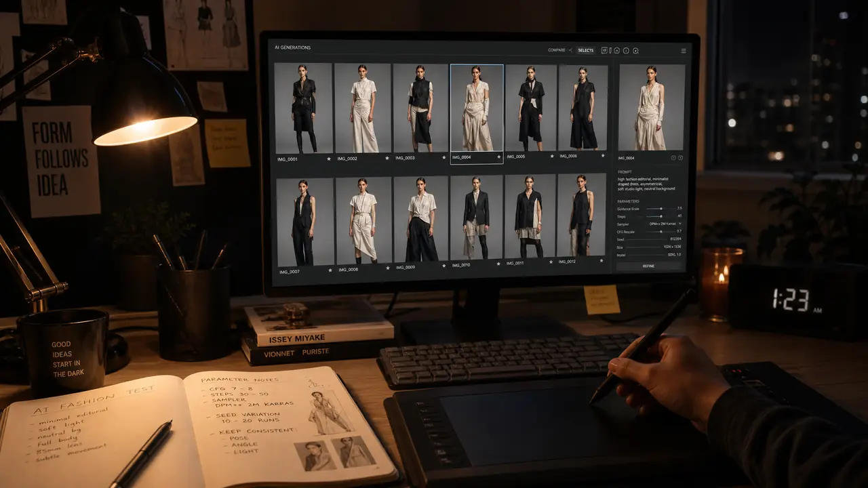Click the share icon next to Compare
This screenshot has height=488, width=868.
[x=571, y=50]
